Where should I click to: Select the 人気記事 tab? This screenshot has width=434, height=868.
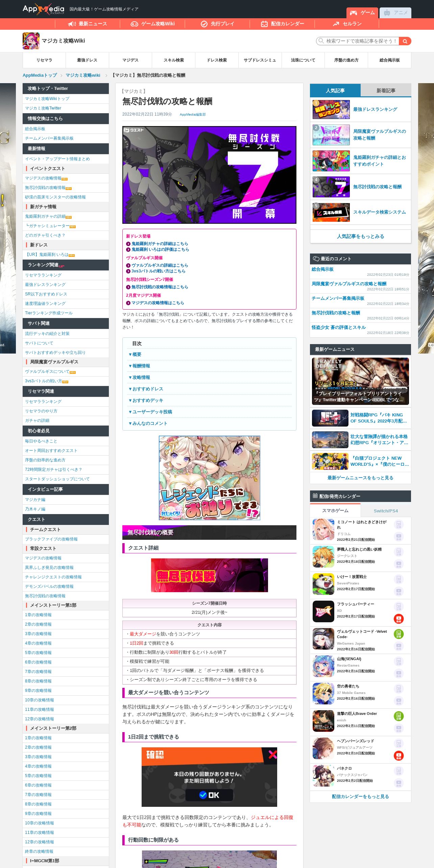(x=335, y=91)
